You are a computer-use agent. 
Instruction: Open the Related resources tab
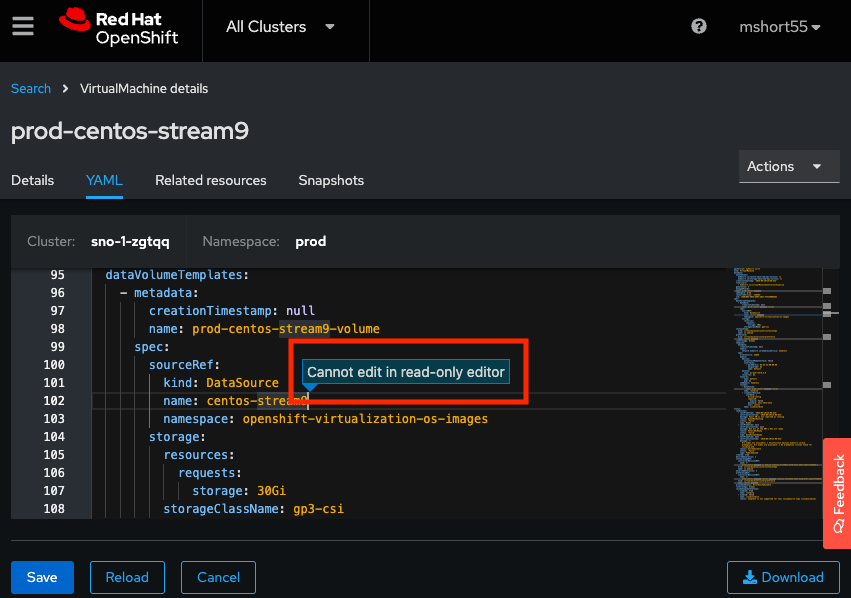tap(210, 181)
